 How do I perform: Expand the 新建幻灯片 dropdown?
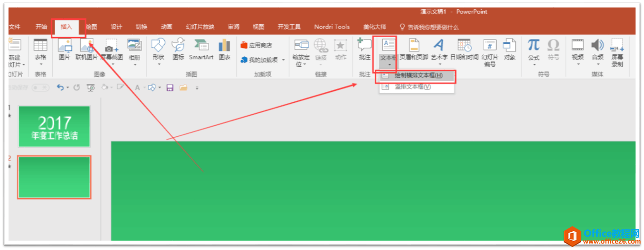24,65
